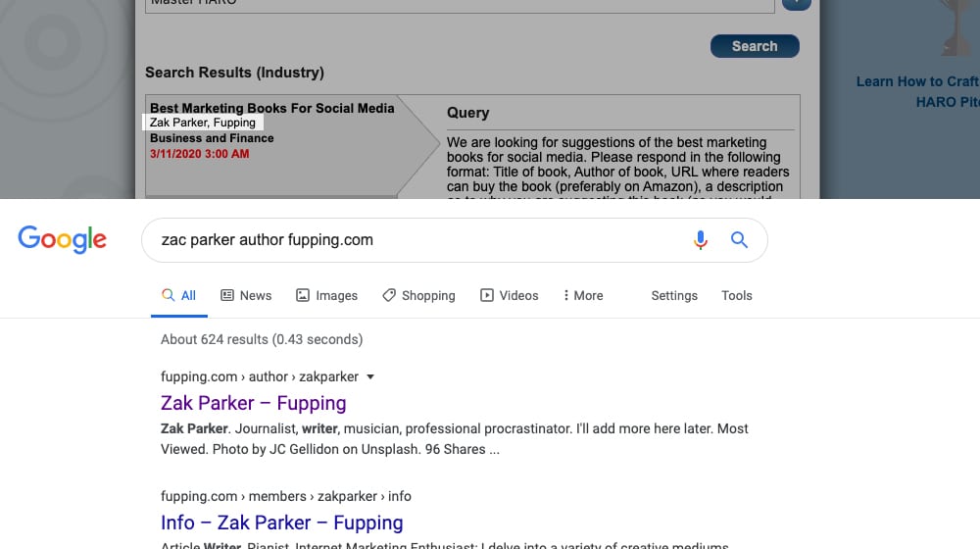Click the Shopping tab tag icon
Screen dimensions: 980x549
[x=389, y=295]
